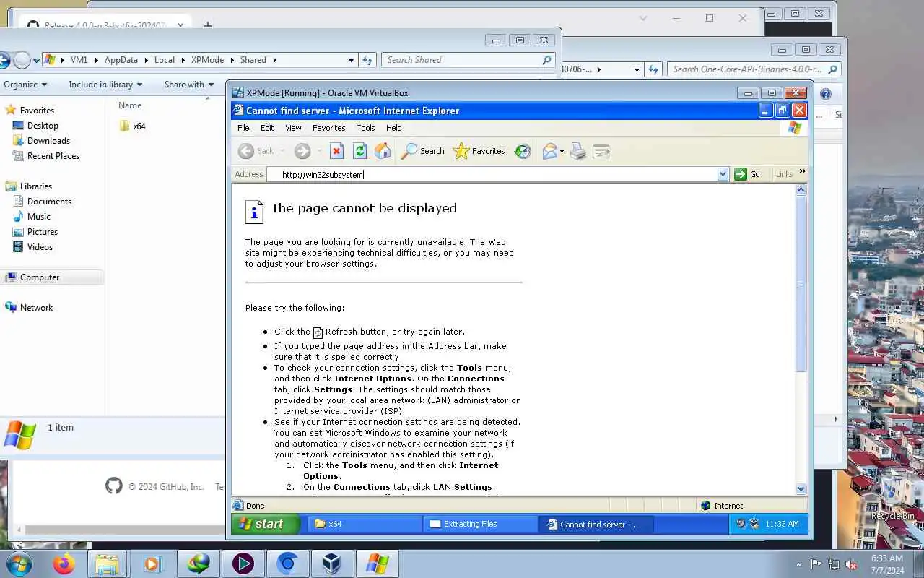The height and width of the screenshot is (578, 924).
Task: Click into the IE address field
Action: 498,174
